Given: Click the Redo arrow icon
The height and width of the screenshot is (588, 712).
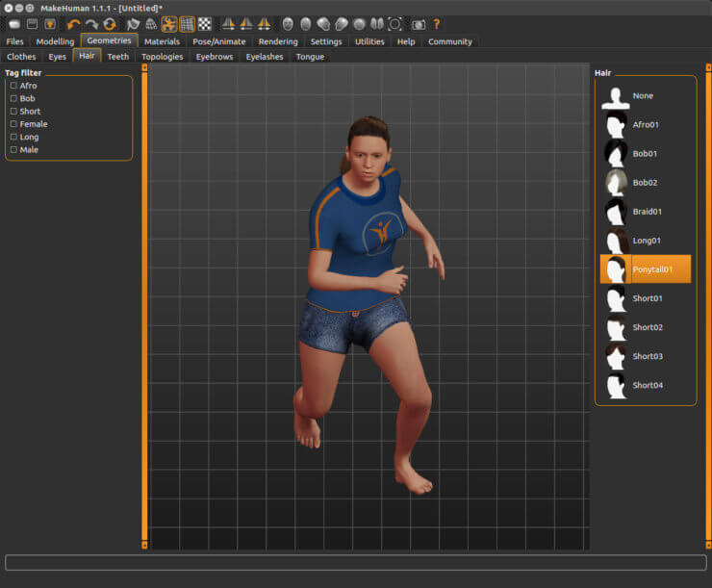Looking at the screenshot, I should (92, 24).
